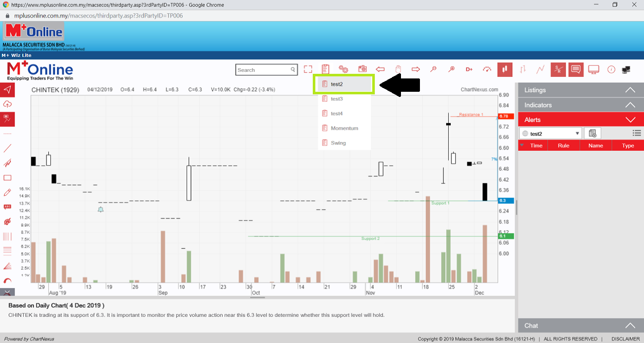Toggle the chart commentary speech bubble button

click(576, 69)
